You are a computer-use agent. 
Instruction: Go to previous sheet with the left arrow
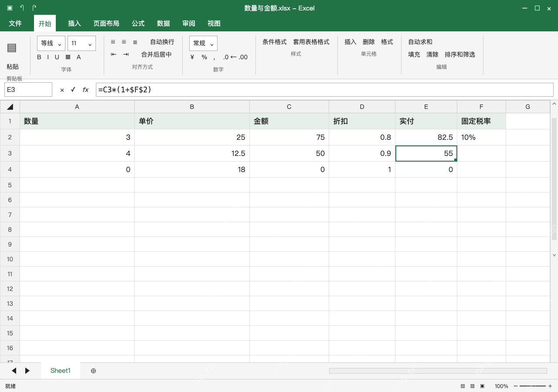click(x=14, y=371)
